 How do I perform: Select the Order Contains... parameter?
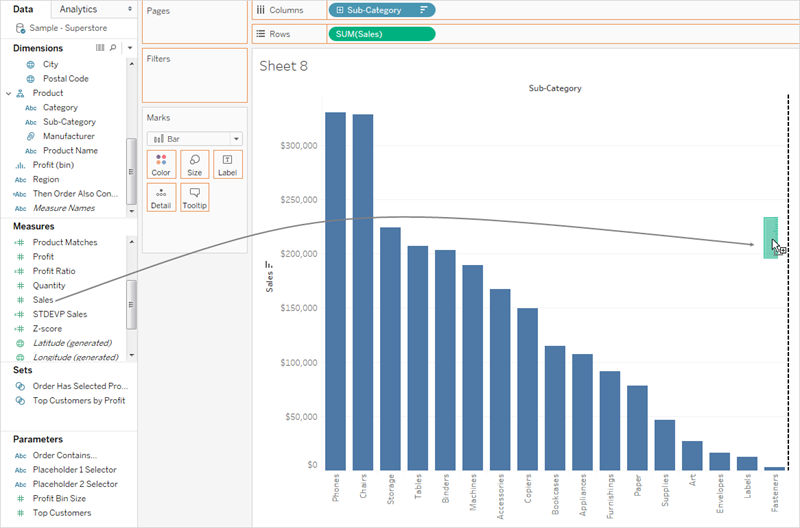[x=65, y=455]
